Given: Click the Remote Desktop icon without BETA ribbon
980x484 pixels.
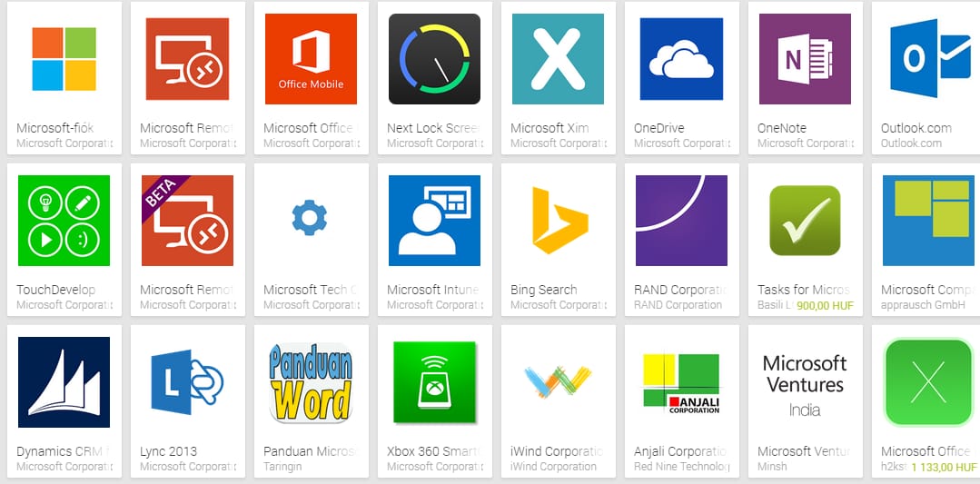Looking at the screenshot, I should click(x=187, y=59).
